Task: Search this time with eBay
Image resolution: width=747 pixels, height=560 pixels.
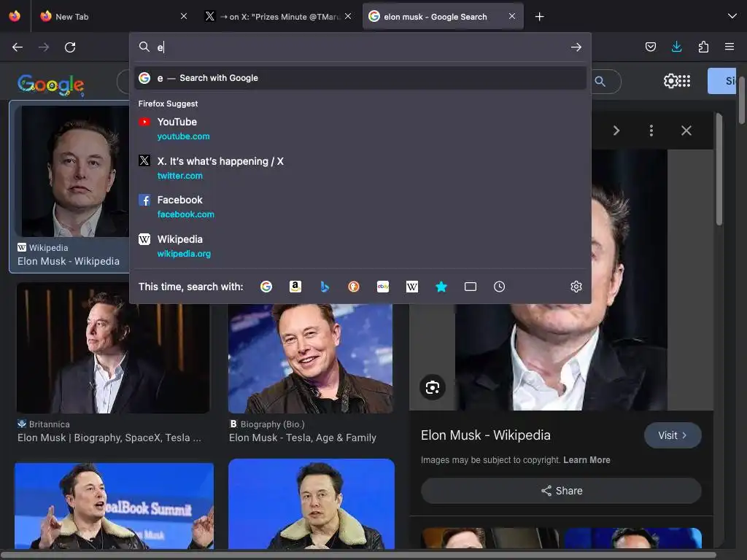Action: 383,287
